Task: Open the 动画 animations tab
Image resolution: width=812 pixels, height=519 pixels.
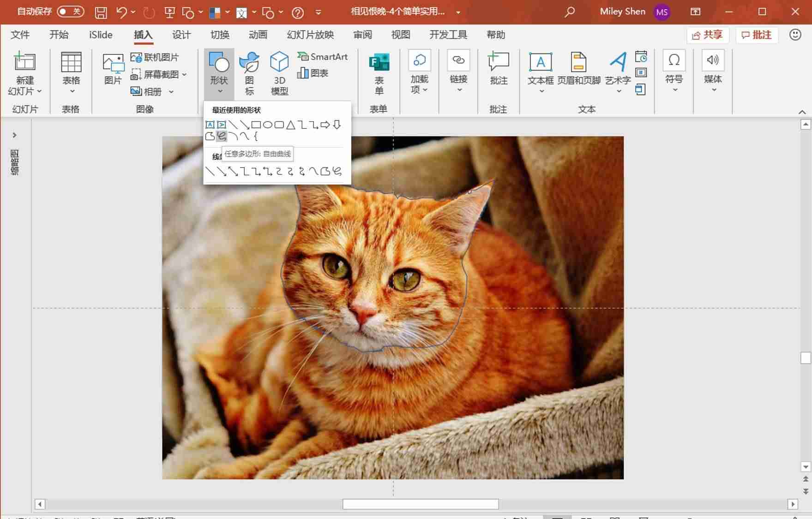Action: coord(258,35)
